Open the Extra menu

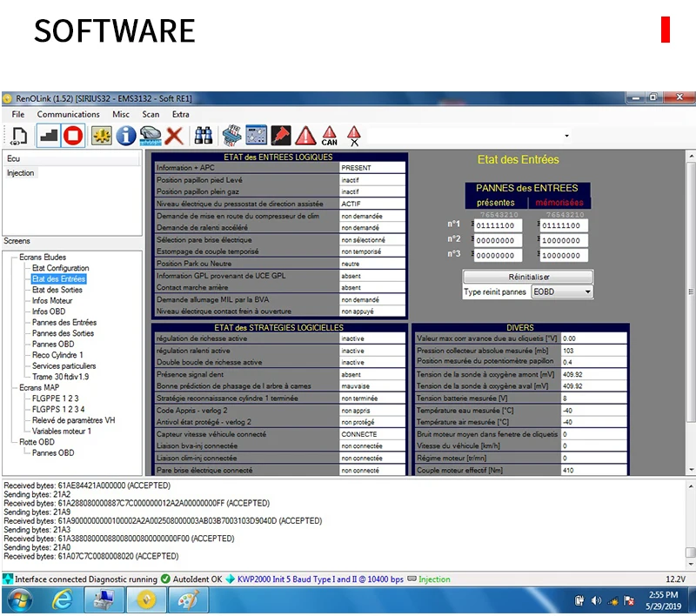coord(181,115)
